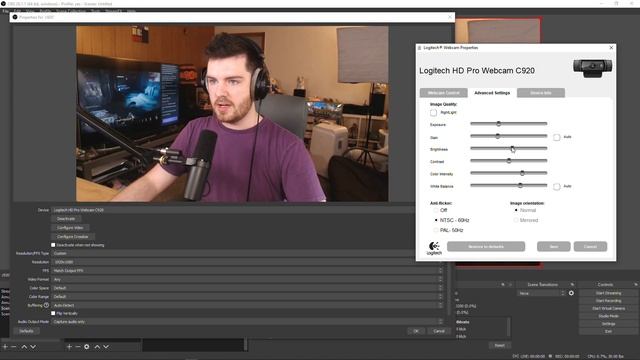Click Configure Crossbar button
The image size is (640, 360).
(73, 237)
